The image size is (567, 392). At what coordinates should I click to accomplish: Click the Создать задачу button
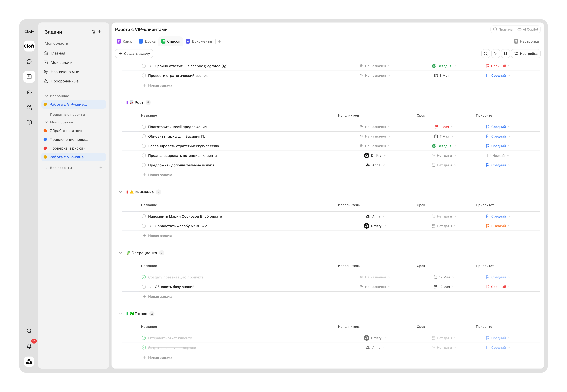[x=134, y=54]
